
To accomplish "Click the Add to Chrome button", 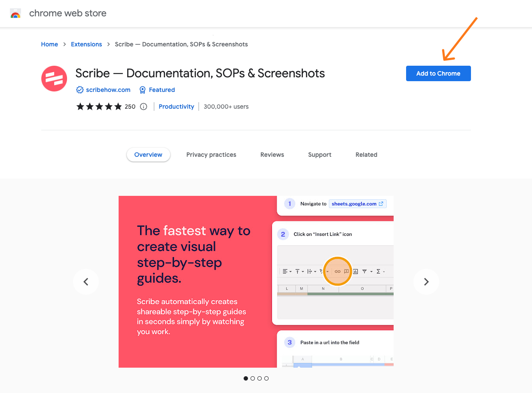I will [438, 73].
